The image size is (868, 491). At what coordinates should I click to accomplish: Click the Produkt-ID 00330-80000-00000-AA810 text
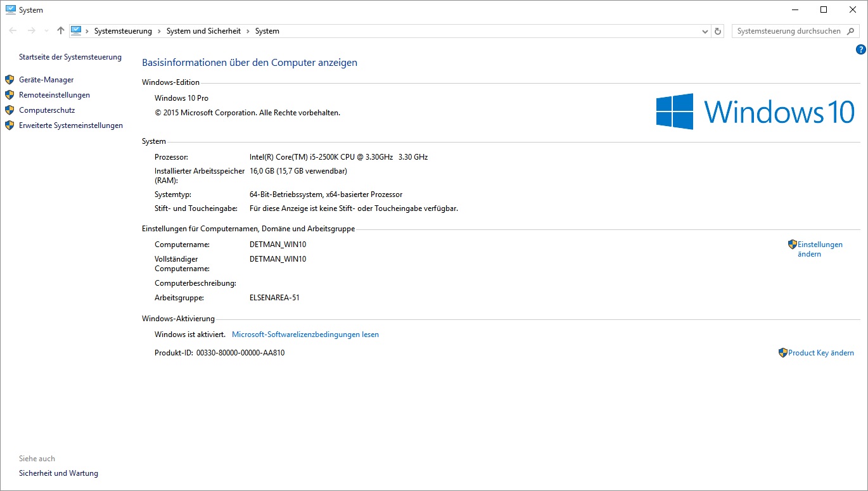[x=219, y=353]
